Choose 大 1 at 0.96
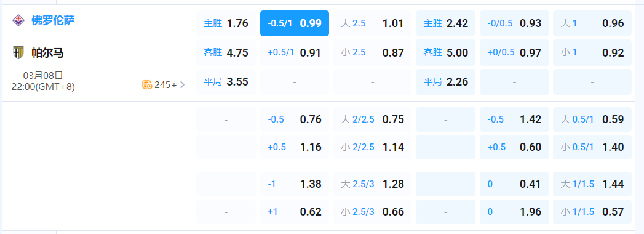Viewport: 644px width, 234px height. coord(592,23)
